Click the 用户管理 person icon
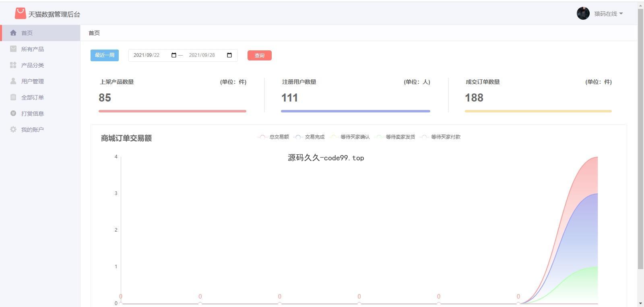Viewport: 644px width, 307px height. [x=13, y=81]
